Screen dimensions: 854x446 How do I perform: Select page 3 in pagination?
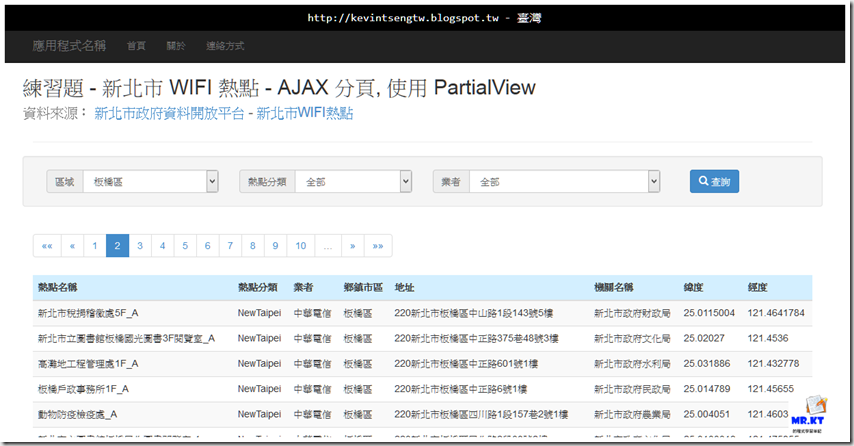(140, 246)
